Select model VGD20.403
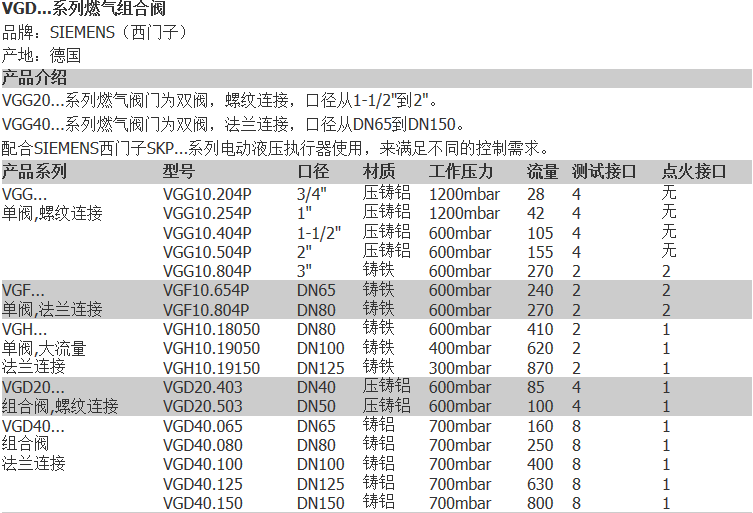This screenshot has height=513, width=753. pos(203,388)
